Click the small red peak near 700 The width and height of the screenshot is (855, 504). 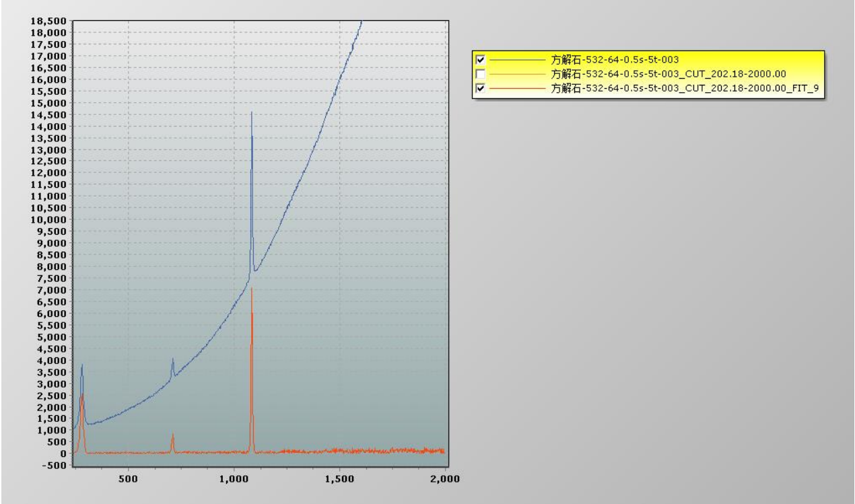click(x=173, y=435)
